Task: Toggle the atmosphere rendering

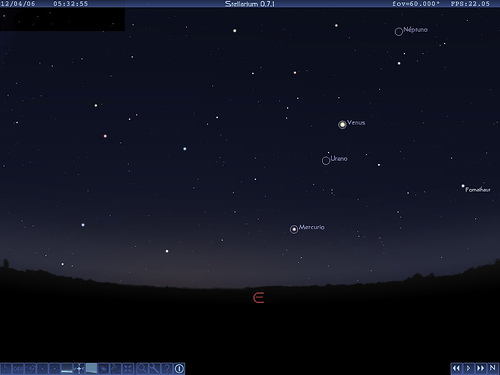Action: (x=91, y=369)
